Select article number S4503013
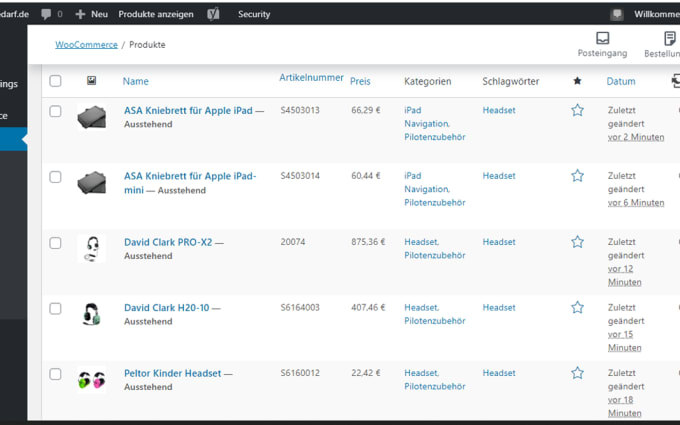This screenshot has width=680, height=425. tap(300, 110)
